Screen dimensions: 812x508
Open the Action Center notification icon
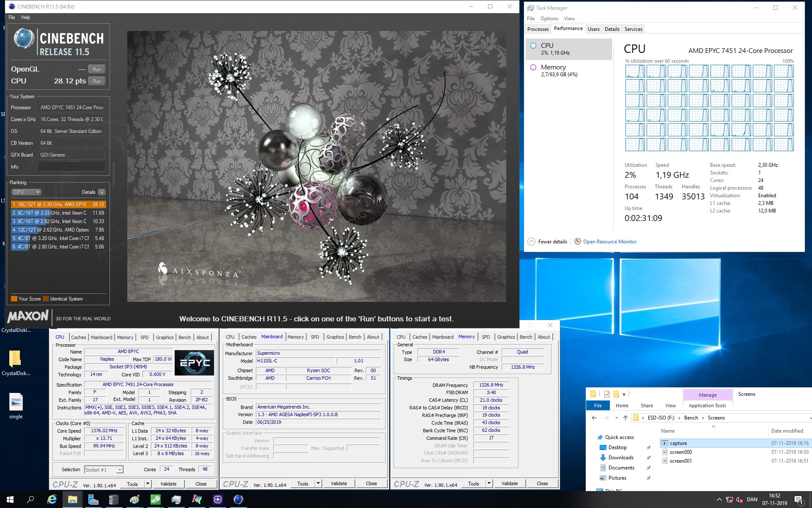tap(798, 500)
